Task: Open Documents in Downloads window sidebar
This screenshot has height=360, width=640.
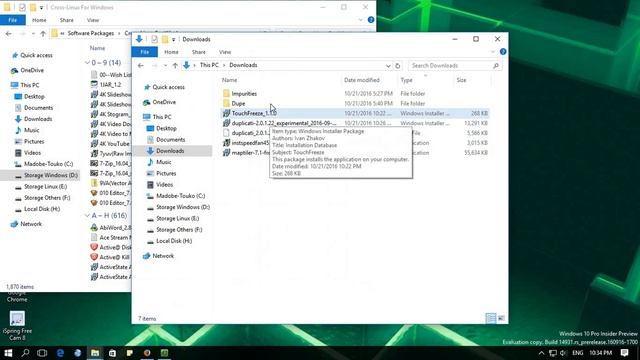Action: coord(170,140)
